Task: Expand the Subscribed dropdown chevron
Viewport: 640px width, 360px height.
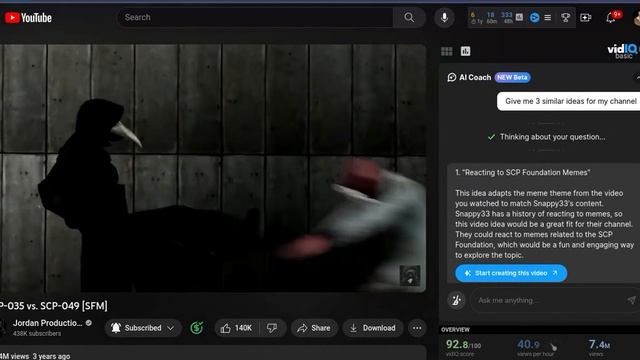Action: tap(171, 328)
